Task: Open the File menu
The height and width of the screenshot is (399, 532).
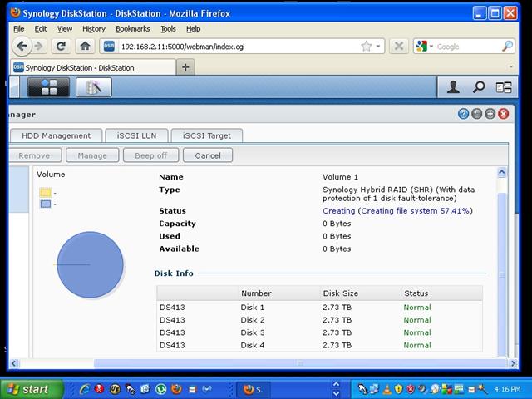Action: coord(18,29)
